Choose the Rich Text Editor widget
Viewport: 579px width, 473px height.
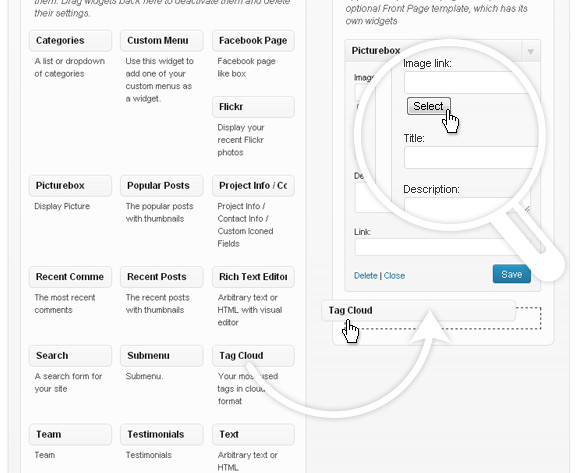253,277
